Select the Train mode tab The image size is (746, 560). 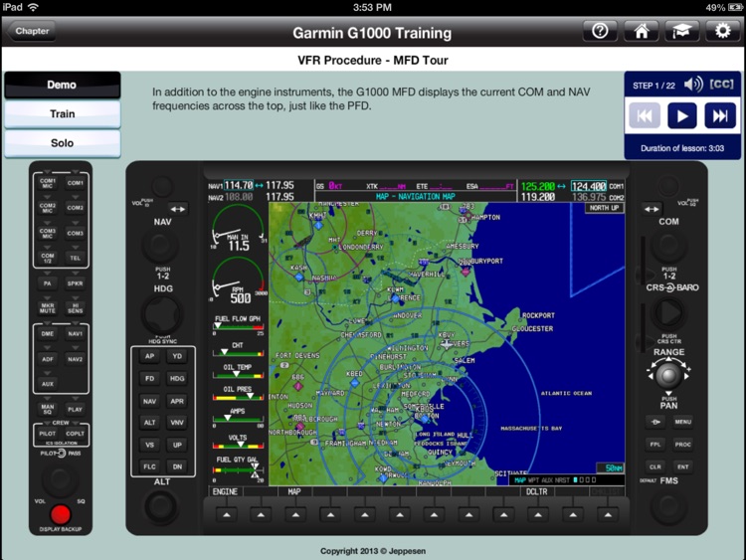point(62,113)
